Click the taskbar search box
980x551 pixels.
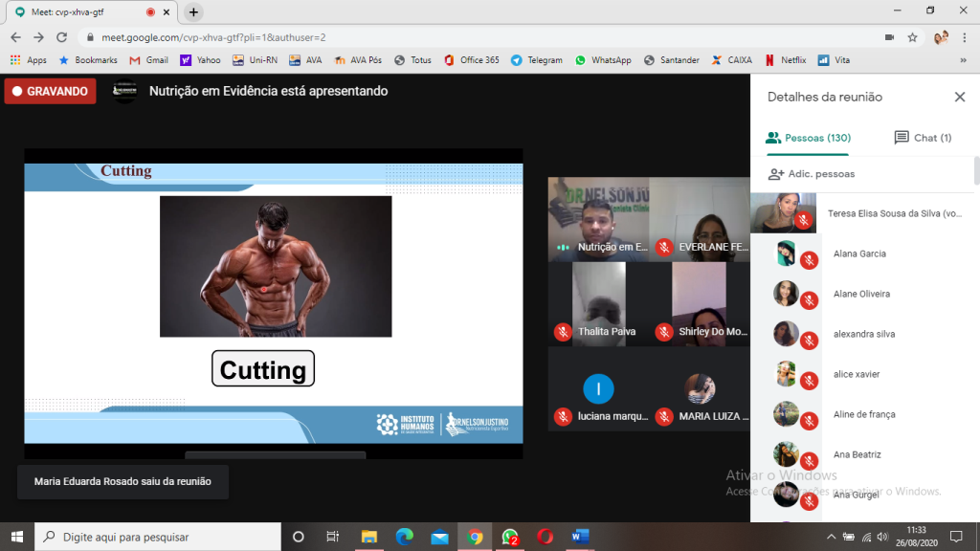coord(158,537)
